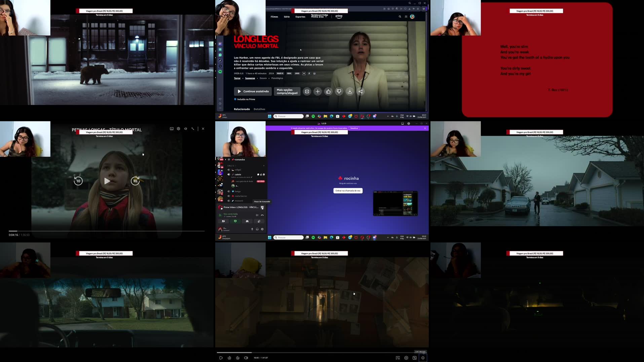The height and width of the screenshot is (362, 644).
Task: Open settings gear in PERNAS LONGAS player
Action: click(x=179, y=129)
